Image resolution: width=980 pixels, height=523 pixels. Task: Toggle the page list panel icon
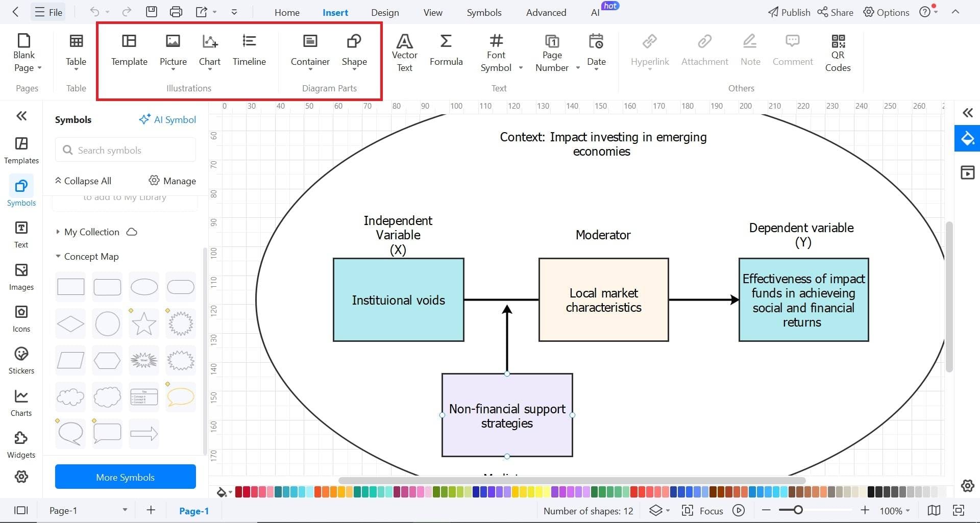tap(21, 510)
